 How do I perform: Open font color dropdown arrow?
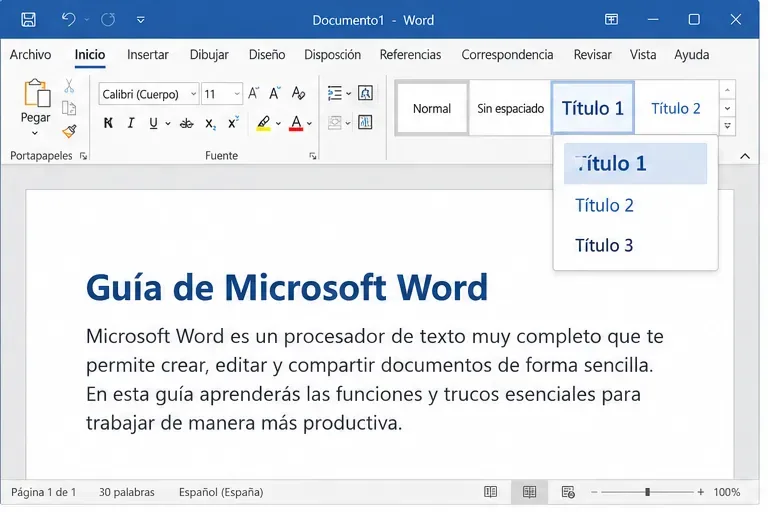309,124
